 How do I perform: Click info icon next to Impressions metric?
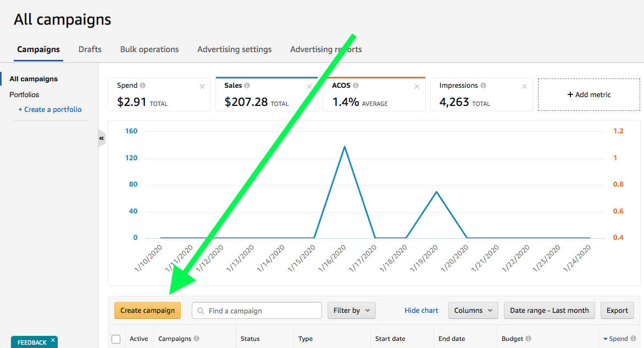483,86
